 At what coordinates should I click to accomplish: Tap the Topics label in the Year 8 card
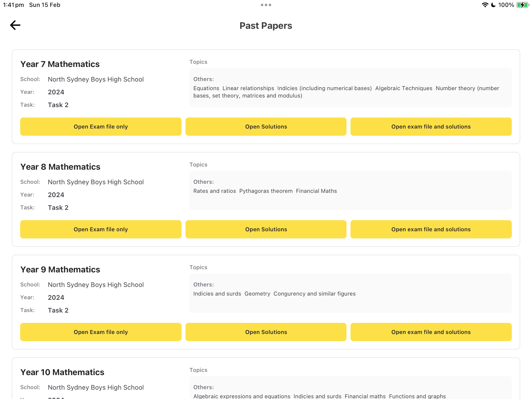coord(198,165)
